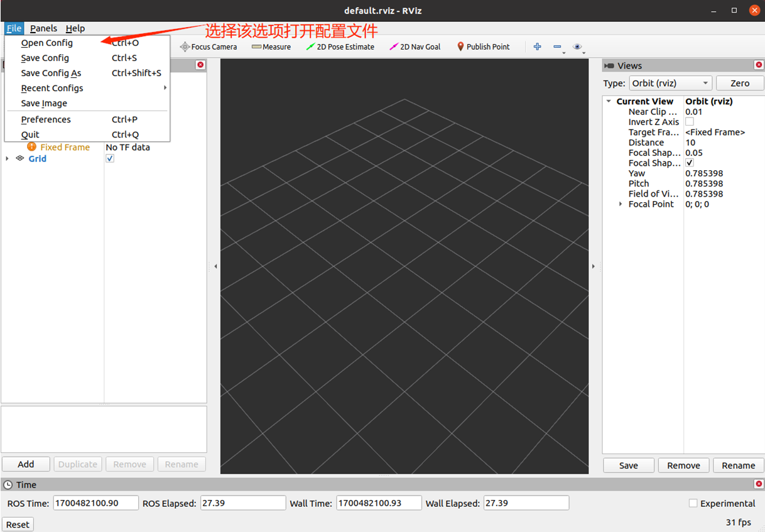Click the ROS Time input field
The height and width of the screenshot is (532, 765).
tap(95, 502)
